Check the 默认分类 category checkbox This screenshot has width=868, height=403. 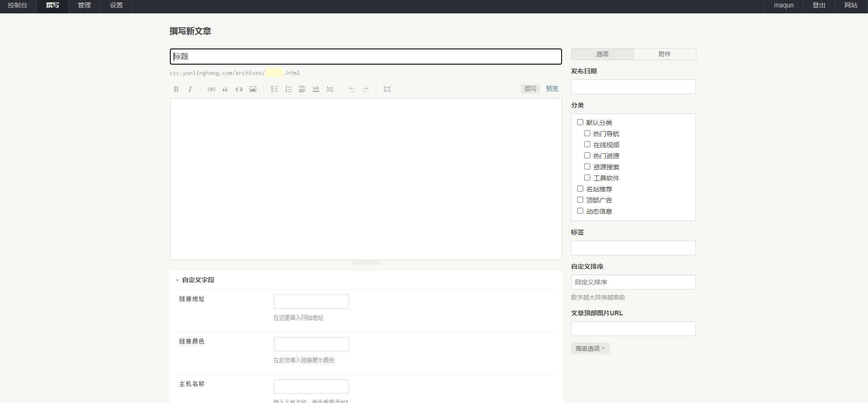pyautogui.click(x=580, y=122)
